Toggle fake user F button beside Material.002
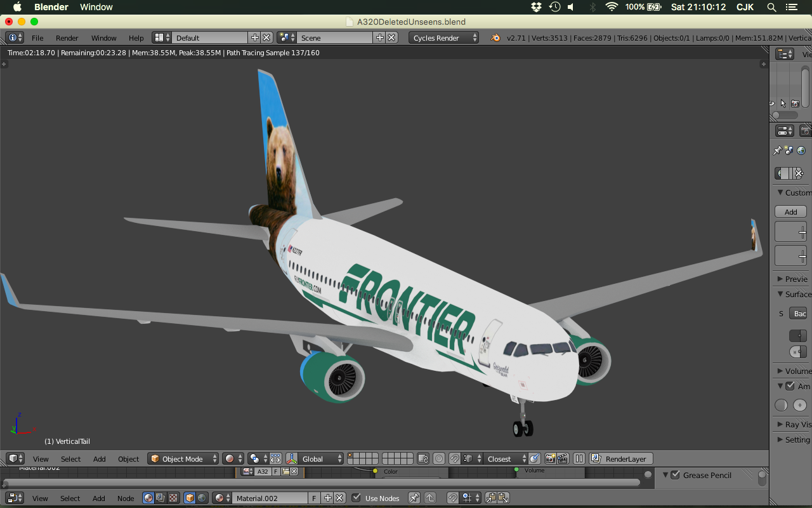The image size is (812, 508). 314,498
